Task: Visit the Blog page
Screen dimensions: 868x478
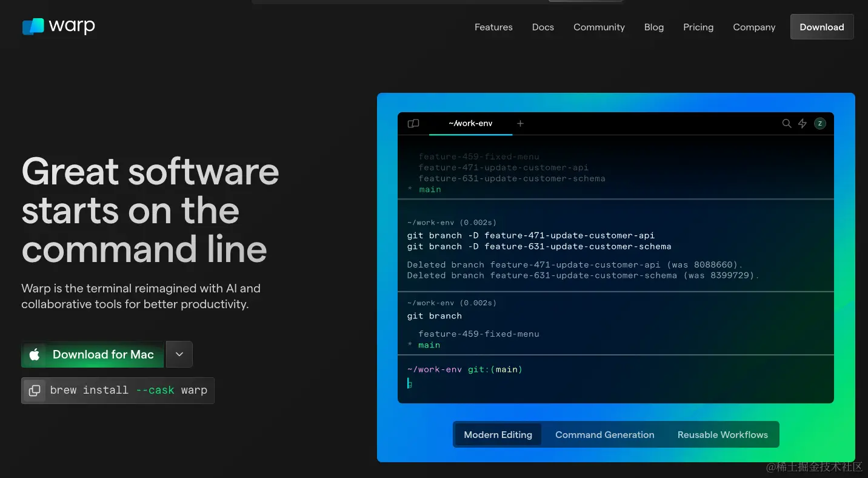Action: pos(654,27)
